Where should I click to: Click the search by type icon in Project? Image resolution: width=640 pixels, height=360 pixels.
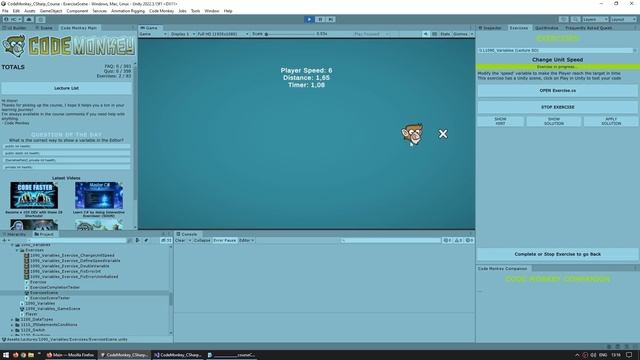coord(138,240)
